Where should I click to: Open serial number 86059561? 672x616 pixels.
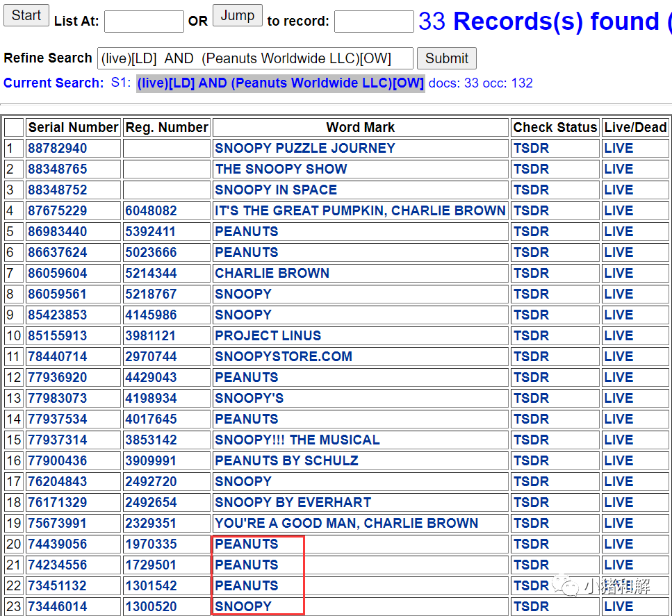coord(58,294)
